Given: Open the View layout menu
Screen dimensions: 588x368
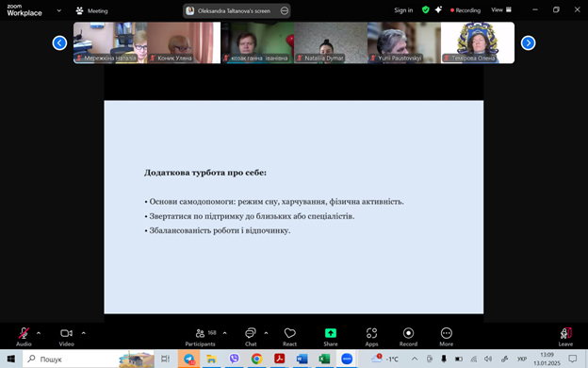Looking at the screenshot, I should 501,10.
